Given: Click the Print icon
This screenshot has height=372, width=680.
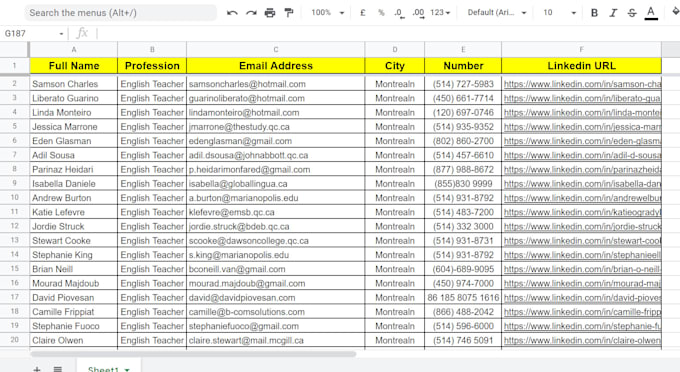Looking at the screenshot, I should tap(270, 13).
